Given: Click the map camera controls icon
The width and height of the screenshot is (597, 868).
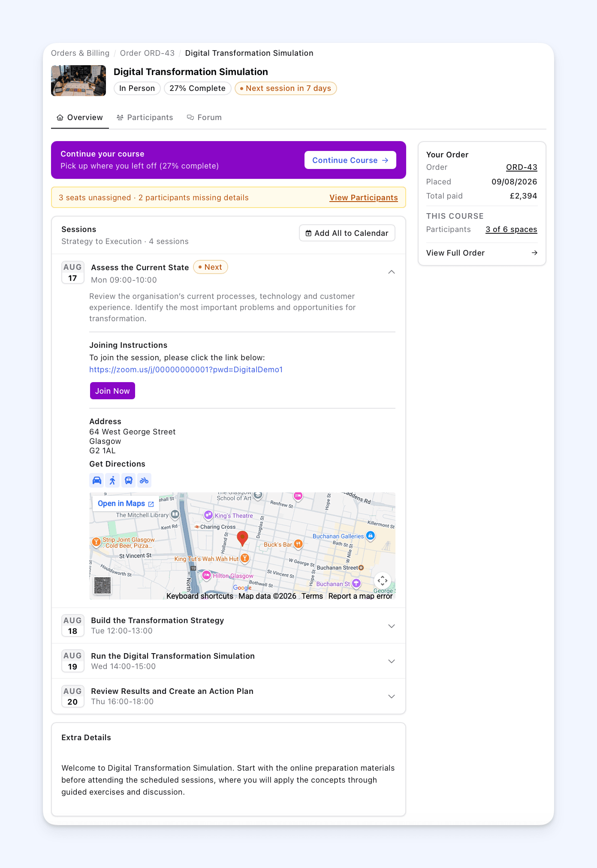Looking at the screenshot, I should [383, 581].
